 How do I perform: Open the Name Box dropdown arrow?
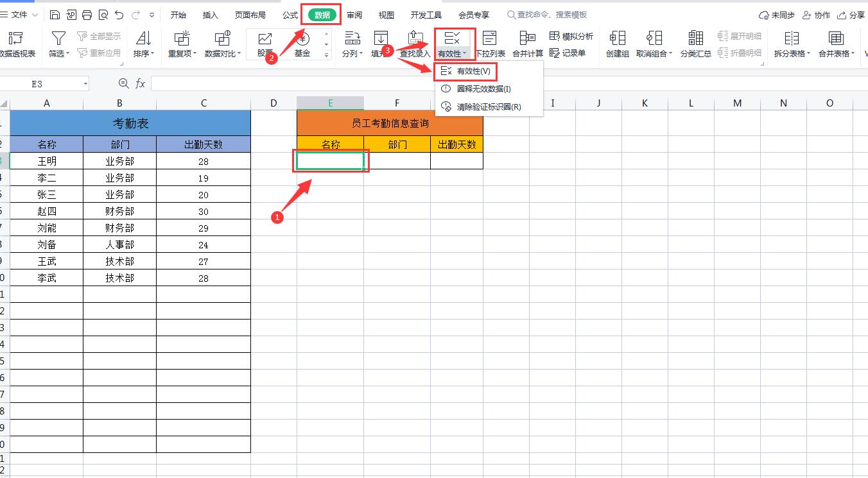click(85, 84)
